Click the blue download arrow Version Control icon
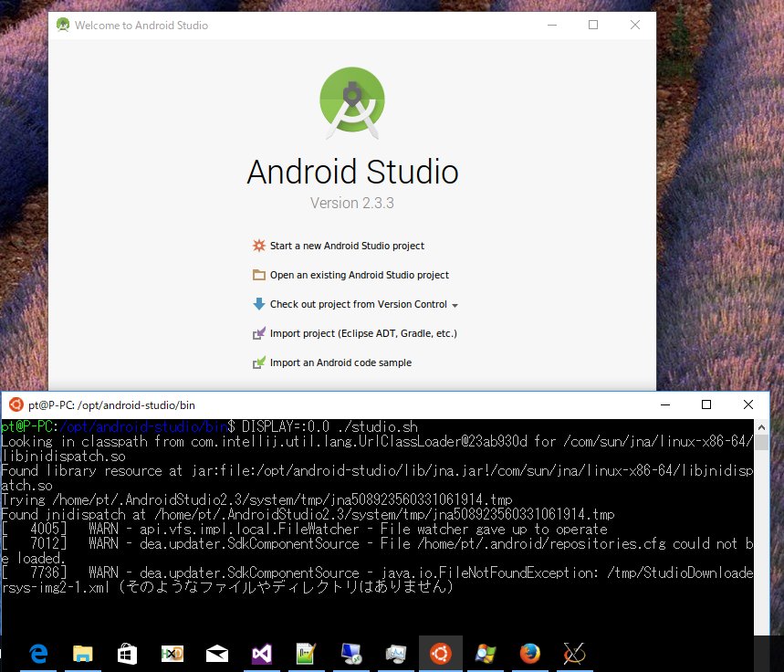Viewport: 784px width, 672px height. point(258,304)
